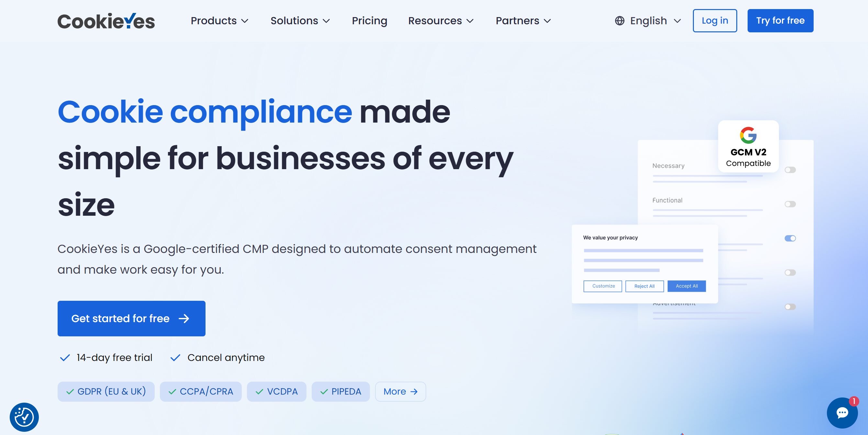Click the checkmark beside 14-day free trial
This screenshot has height=435, width=868.
(65, 358)
